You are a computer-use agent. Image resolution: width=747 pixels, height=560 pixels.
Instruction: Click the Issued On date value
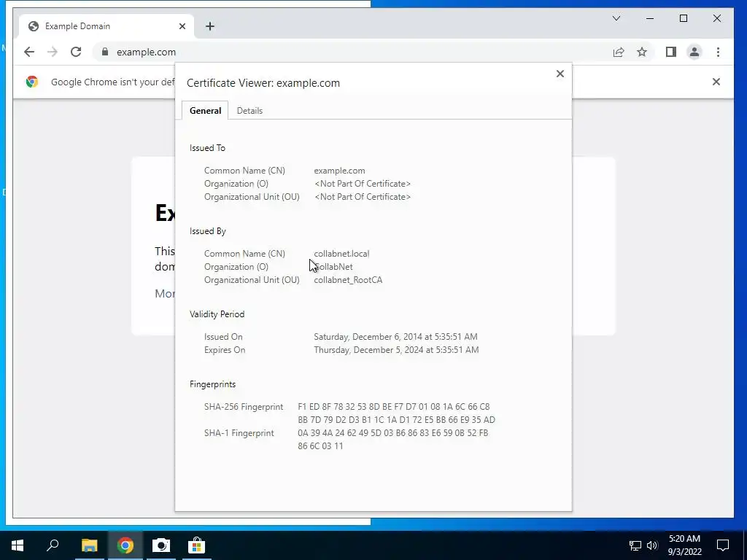[395, 337]
